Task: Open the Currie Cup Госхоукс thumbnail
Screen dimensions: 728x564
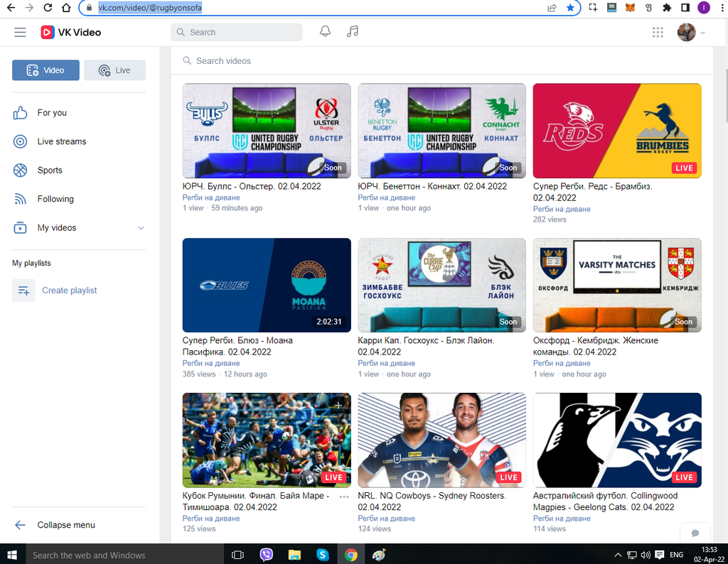Action: 441,286
